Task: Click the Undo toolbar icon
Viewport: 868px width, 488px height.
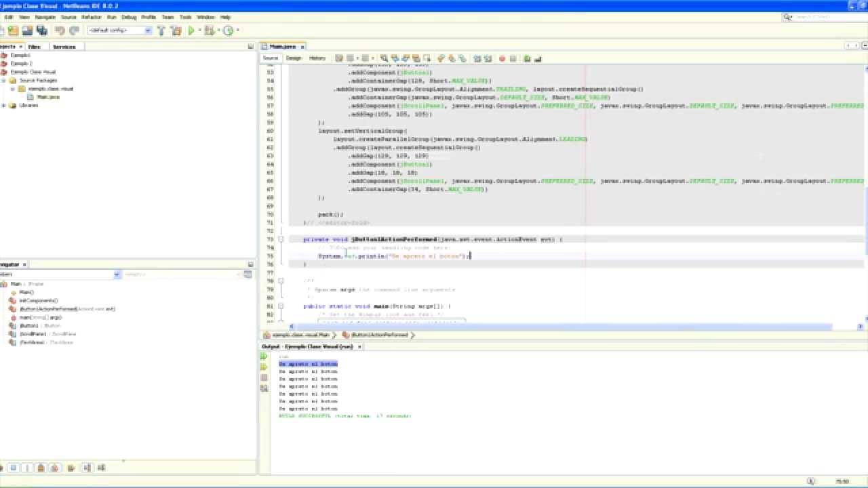Action: click(60, 30)
